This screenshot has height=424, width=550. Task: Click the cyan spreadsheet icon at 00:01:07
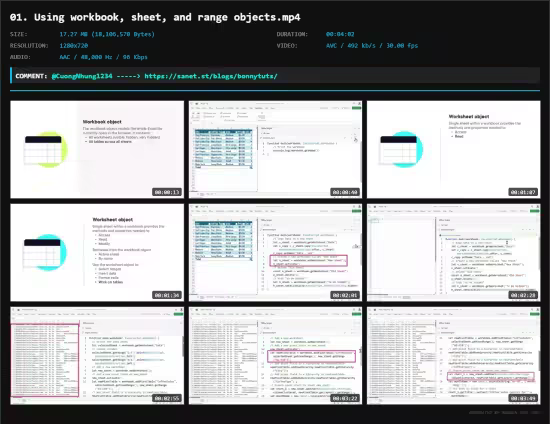point(401,150)
